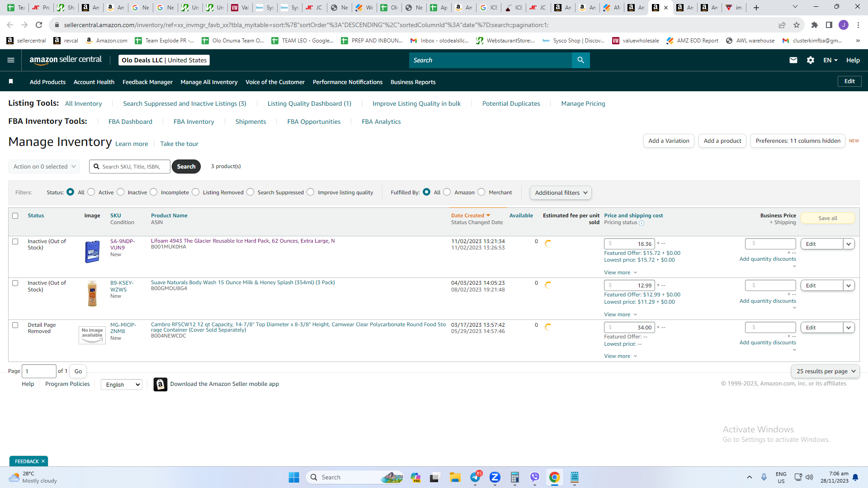Go to the FBA Dashboard tool
Viewport: 868px width, 488px height.
pyautogui.click(x=130, y=122)
